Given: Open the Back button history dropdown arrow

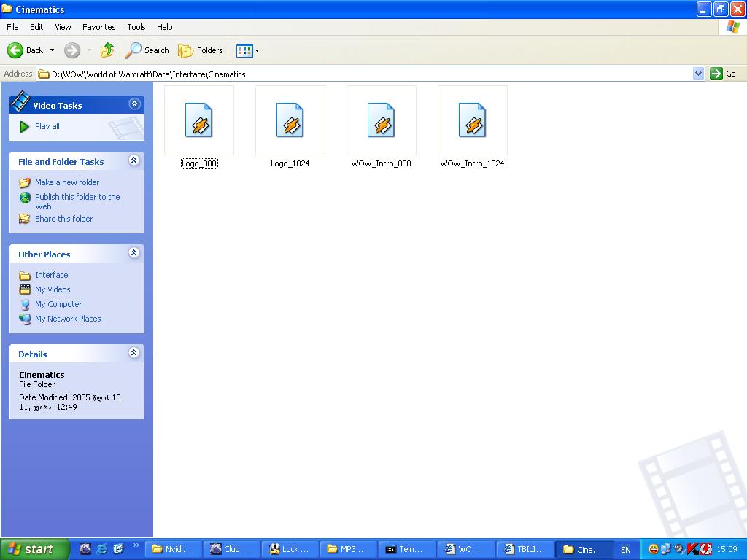Looking at the screenshot, I should (52, 50).
